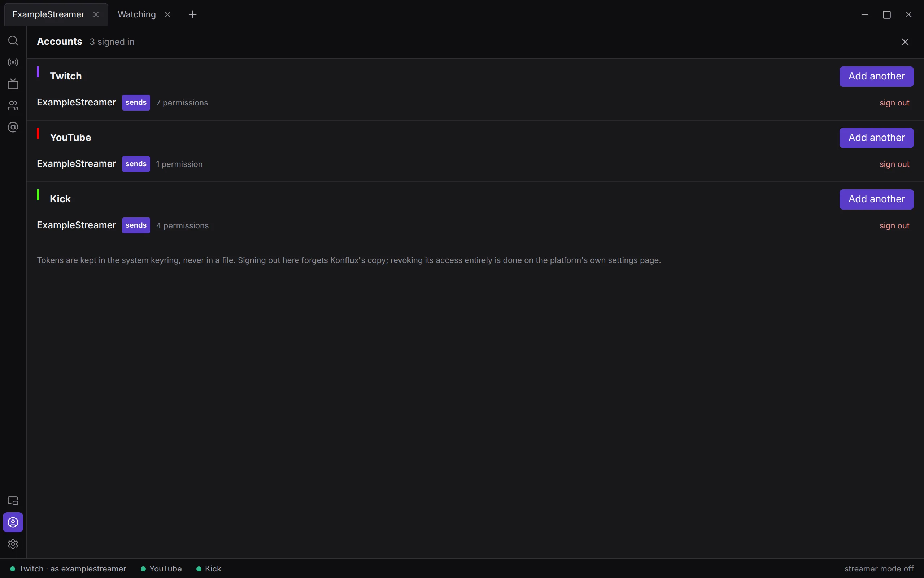Open the mentions (@) icon in sidebar
Viewport: 924px width, 578px height.
click(x=13, y=127)
